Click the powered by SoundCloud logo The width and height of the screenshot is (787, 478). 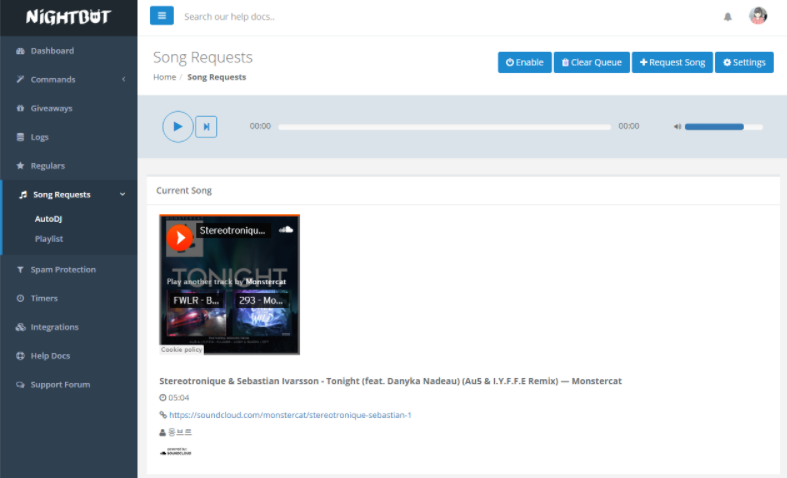click(176, 452)
